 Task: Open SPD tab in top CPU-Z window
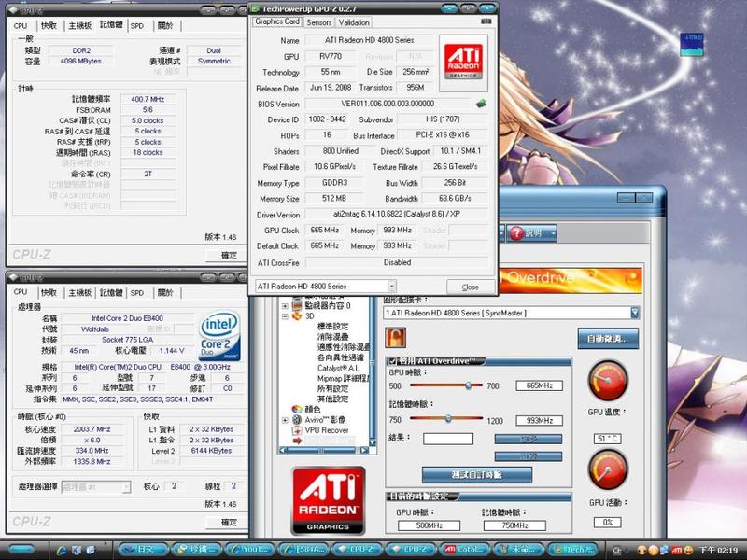click(137, 26)
